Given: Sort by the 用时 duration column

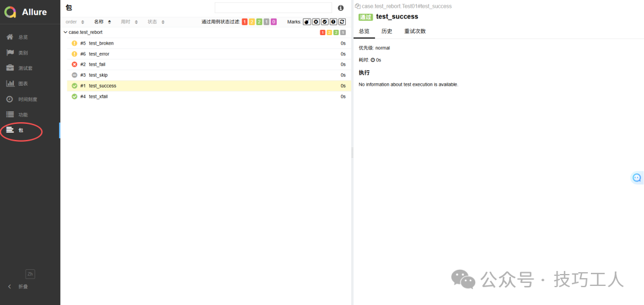Looking at the screenshot, I should point(129,22).
